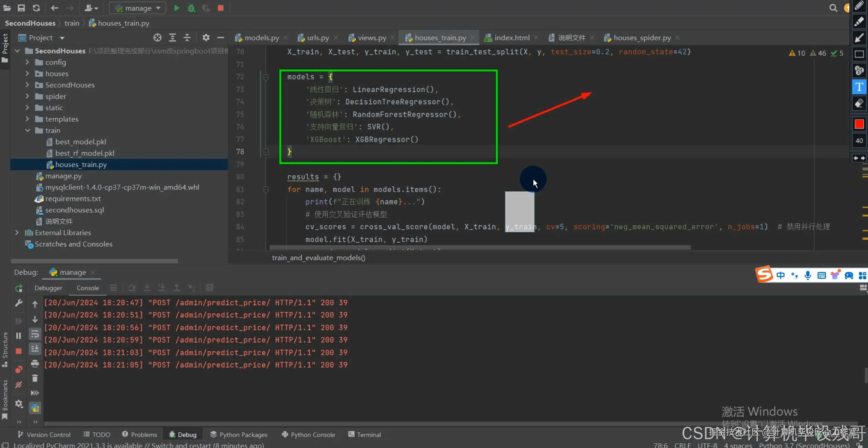
Task: Expand the templates folder
Action: (27, 119)
